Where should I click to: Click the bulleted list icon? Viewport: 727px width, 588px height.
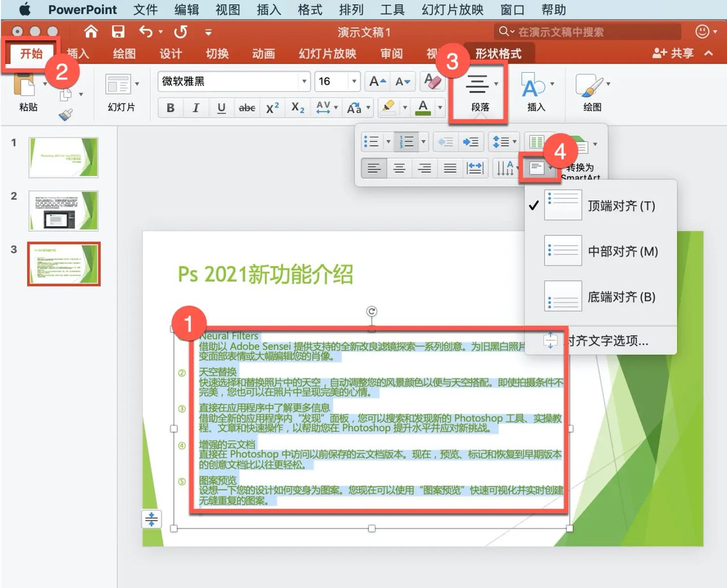(371, 141)
